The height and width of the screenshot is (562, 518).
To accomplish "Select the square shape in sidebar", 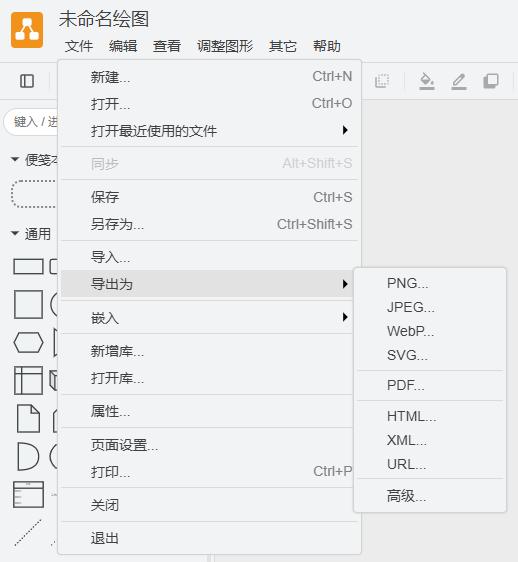I will pos(28,305).
